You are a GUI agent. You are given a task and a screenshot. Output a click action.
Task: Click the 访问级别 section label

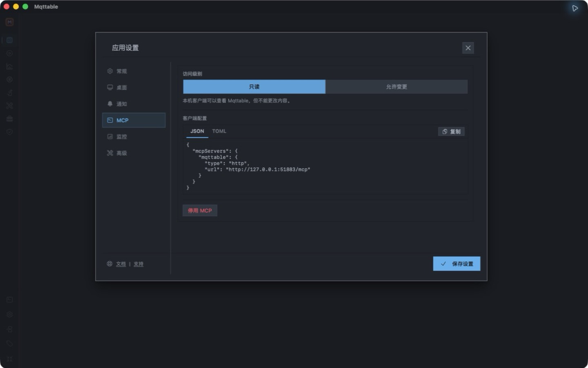click(192, 74)
